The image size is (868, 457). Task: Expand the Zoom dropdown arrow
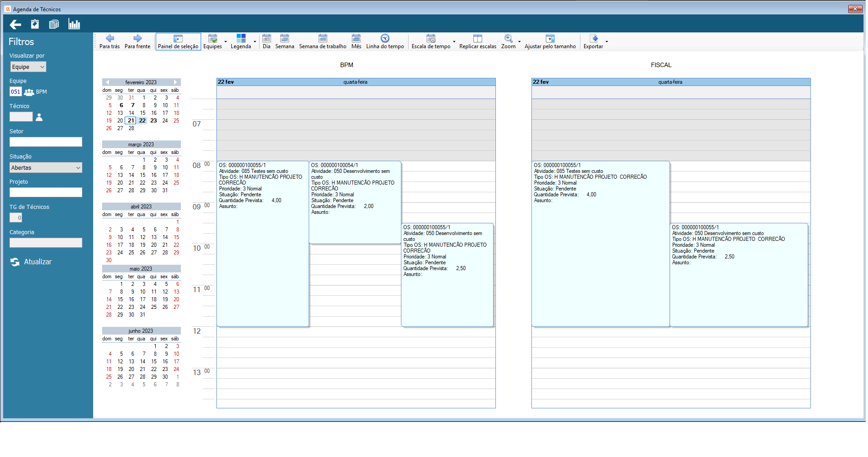point(519,42)
